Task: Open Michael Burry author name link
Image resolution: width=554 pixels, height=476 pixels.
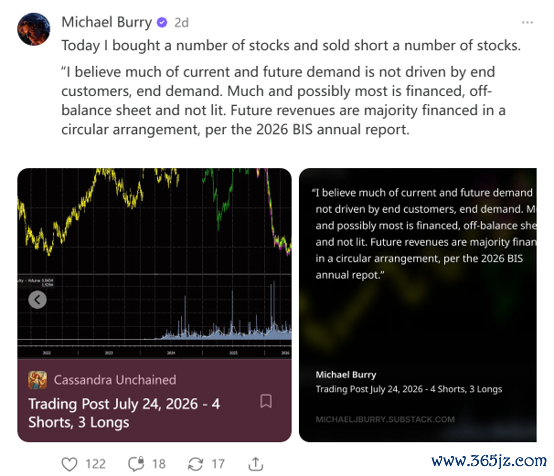Action: [x=107, y=22]
